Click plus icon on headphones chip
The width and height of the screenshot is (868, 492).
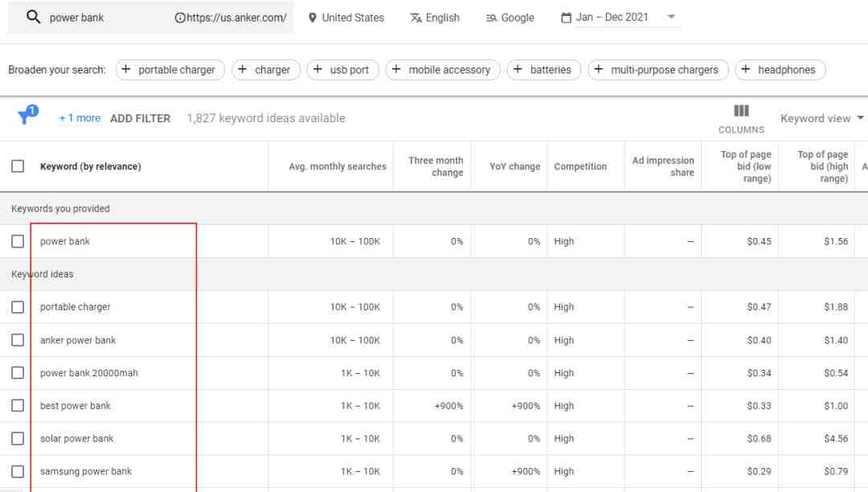(746, 69)
